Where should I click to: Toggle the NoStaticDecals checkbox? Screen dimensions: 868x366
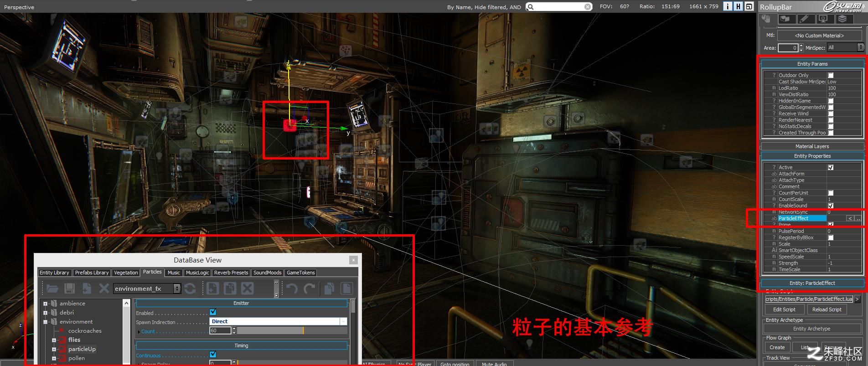[x=831, y=126]
